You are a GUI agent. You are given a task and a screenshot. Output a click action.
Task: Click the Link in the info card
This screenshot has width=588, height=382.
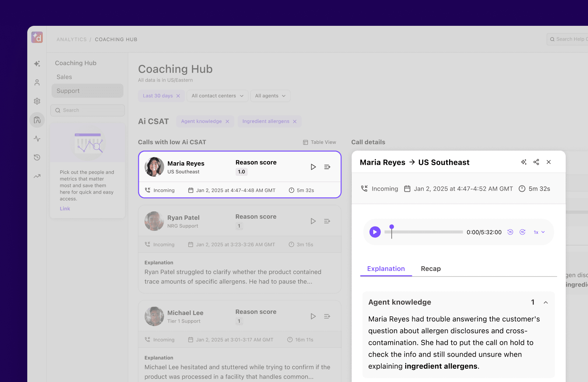click(x=65, y=209)
